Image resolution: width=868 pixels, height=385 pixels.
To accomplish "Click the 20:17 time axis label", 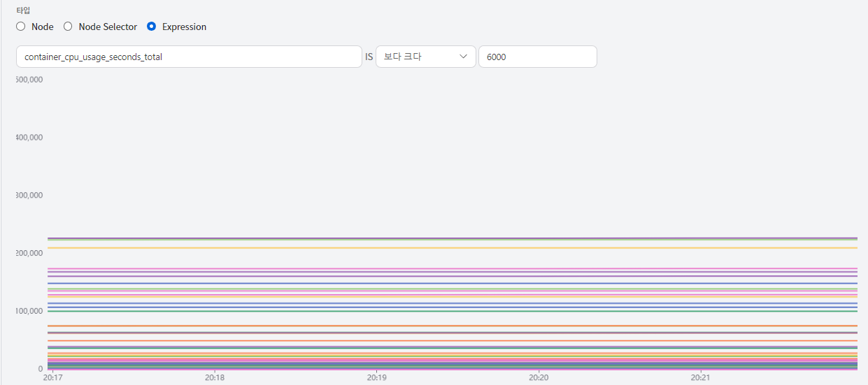I will point(53,377).
